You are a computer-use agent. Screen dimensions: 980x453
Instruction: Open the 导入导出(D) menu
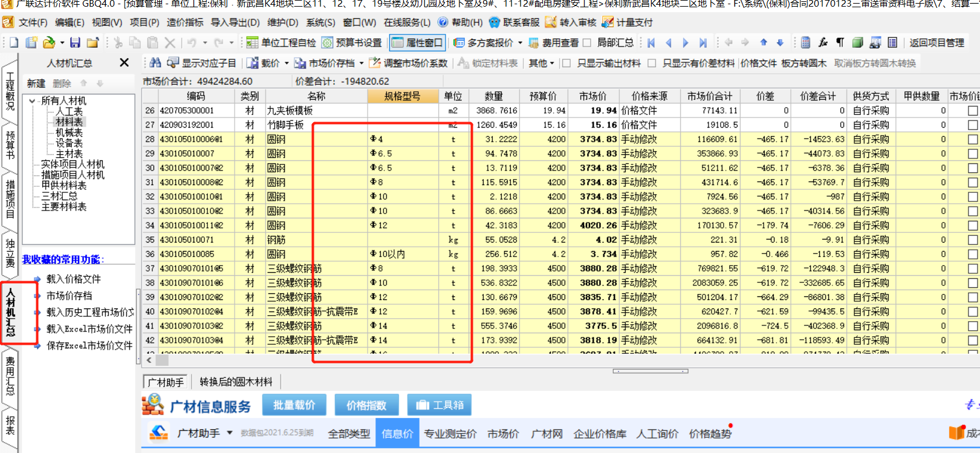pos(235,22)
